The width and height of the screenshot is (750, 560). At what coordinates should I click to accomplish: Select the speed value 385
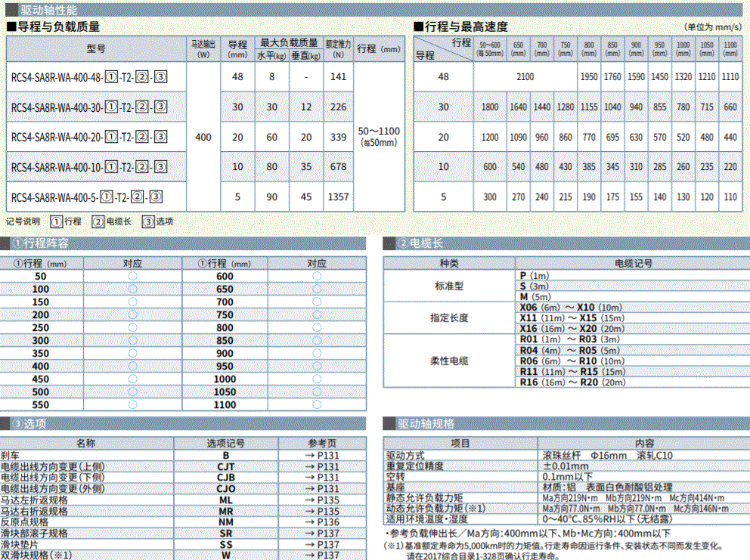point(589,167)
